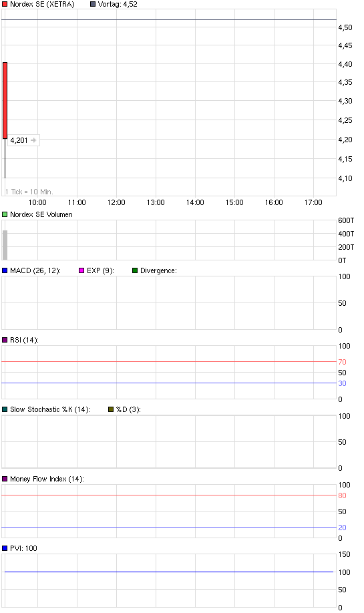
Task: Click the olive %D (3) swatch
Action: click(111, 409)
